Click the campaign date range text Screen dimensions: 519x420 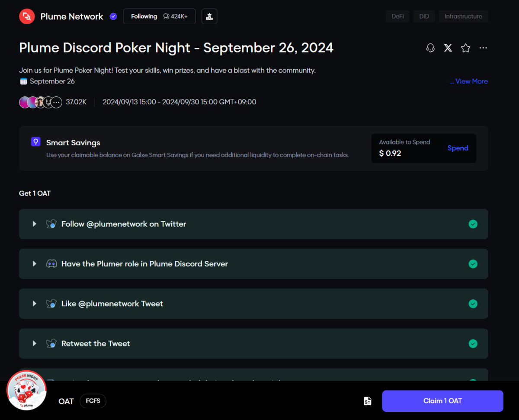pos(179,102)
